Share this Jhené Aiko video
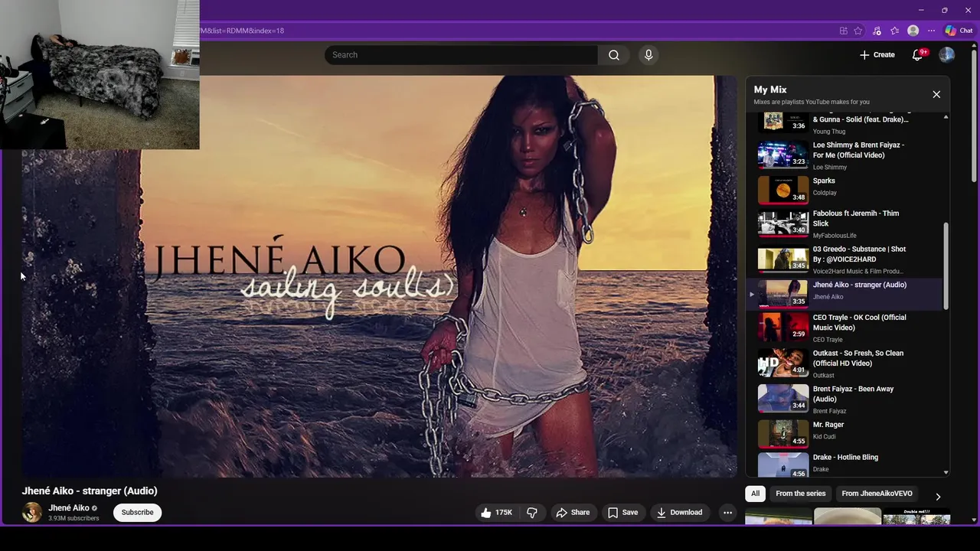 pos(573,513)
